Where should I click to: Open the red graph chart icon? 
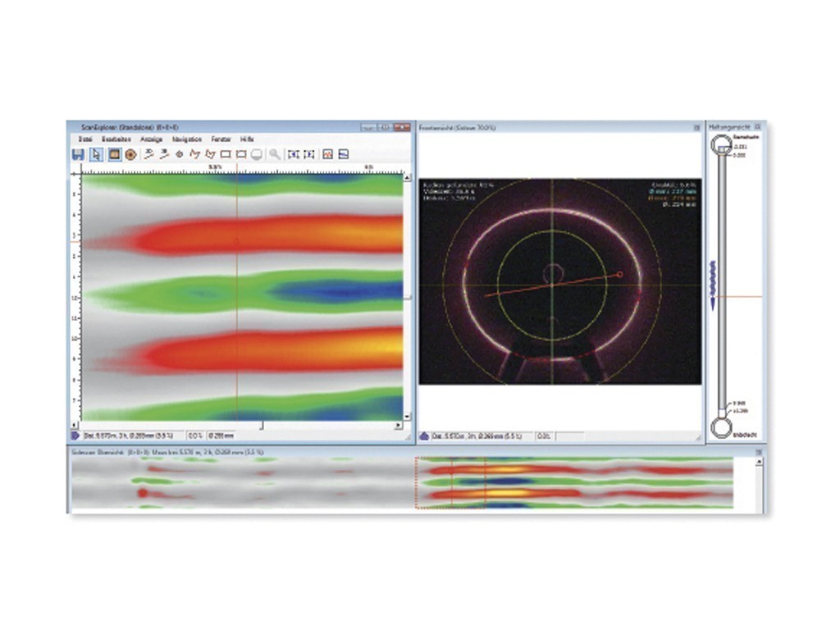tap(328, 154)
